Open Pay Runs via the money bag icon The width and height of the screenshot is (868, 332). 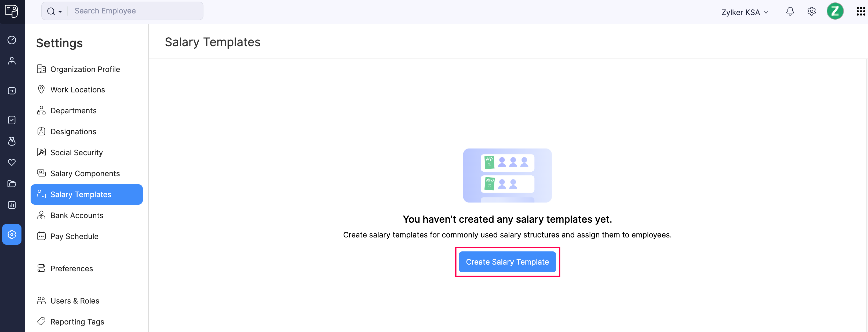pos(12,142)
